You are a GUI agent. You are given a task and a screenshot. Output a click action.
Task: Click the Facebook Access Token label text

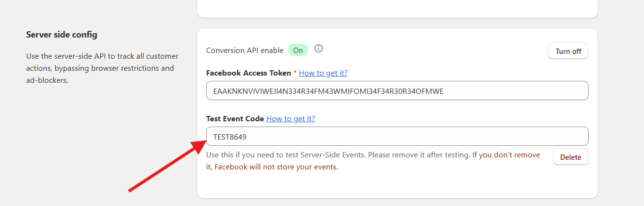pyautogui.click(x=248, y=73)
